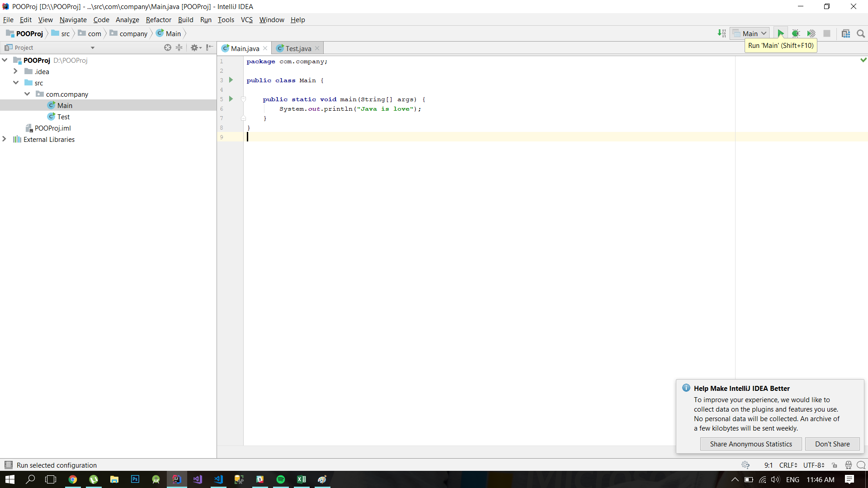Close the Test.java tab
Screen dimensions: 868x488
(317, 48)
